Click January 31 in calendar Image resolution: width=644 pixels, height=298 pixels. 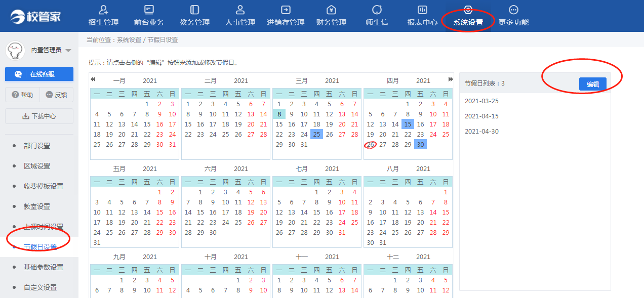click(172, 145)
